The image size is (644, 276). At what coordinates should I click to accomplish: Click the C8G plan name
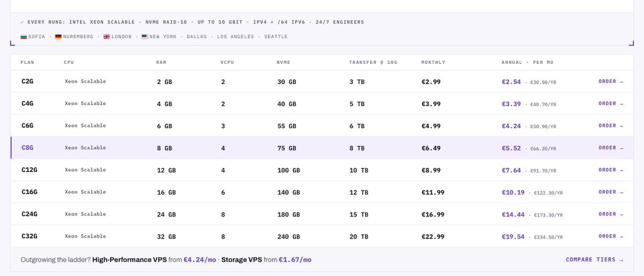[27, 148]
